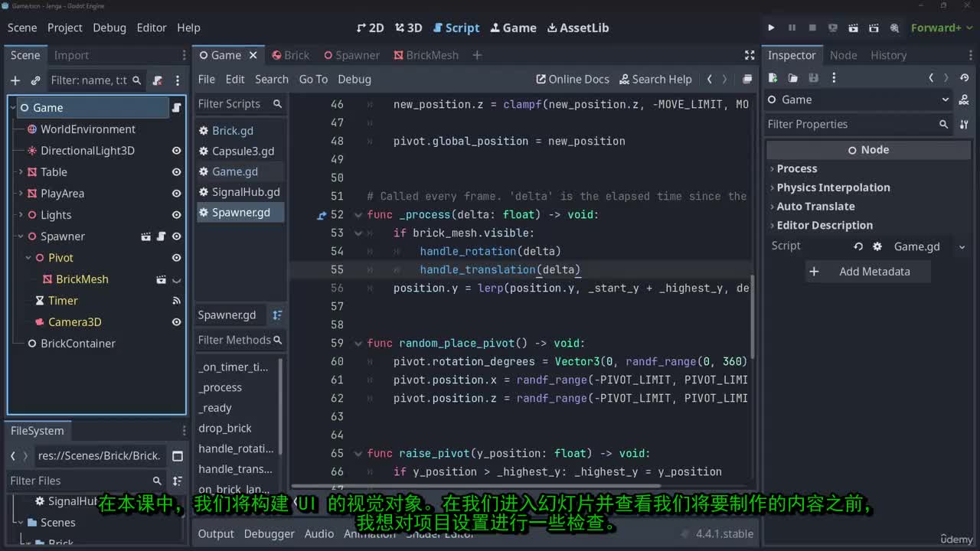This screenshot has height=551, width=980.
Task: Open Inspector property tools icon
Action: coord(965,124)
